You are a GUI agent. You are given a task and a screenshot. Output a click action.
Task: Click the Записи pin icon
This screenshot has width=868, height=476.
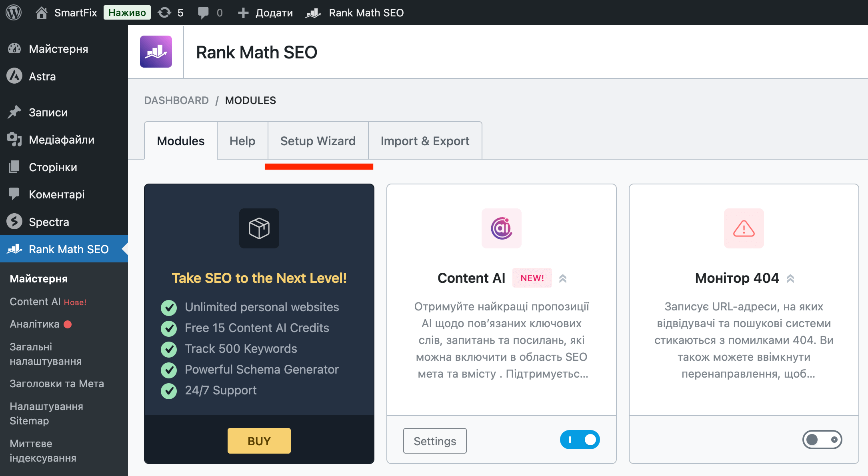(x=14, y=112)
